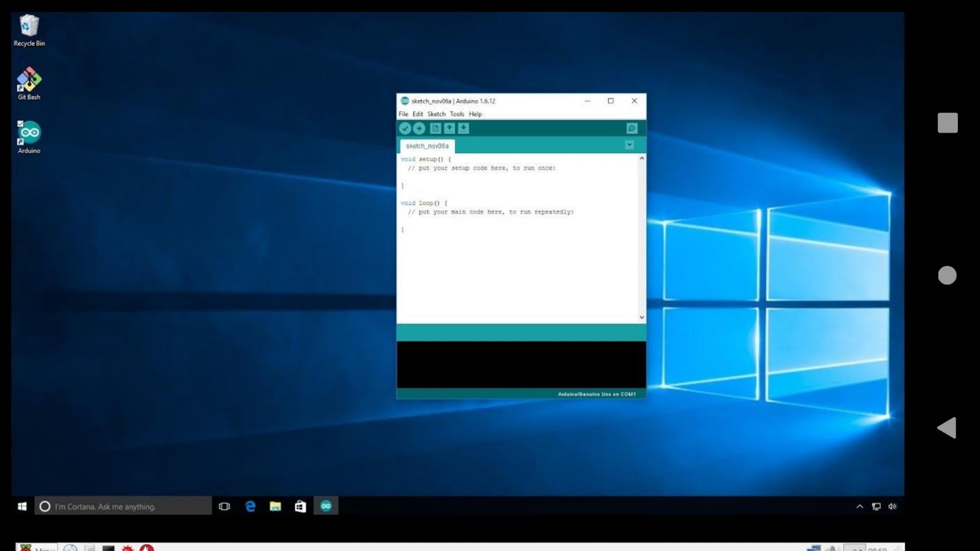This screenshot has width=980, height=551.
Task: Tap the Android home circle button
Action: pos(947,275)
